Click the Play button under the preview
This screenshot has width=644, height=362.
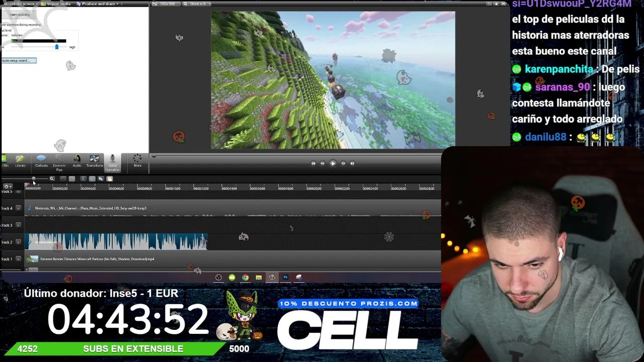pyautogui.click(x=333, y=163)
